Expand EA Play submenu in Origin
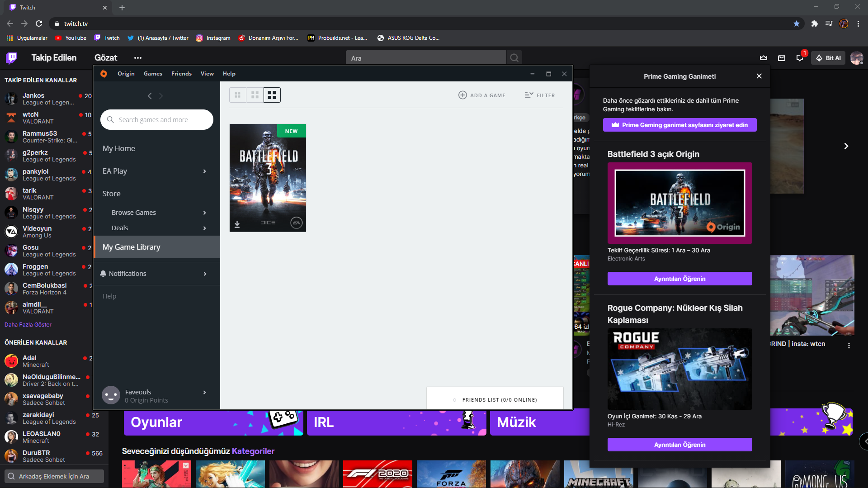The width and height of the screenshot is (868, 488). [205, 171]
